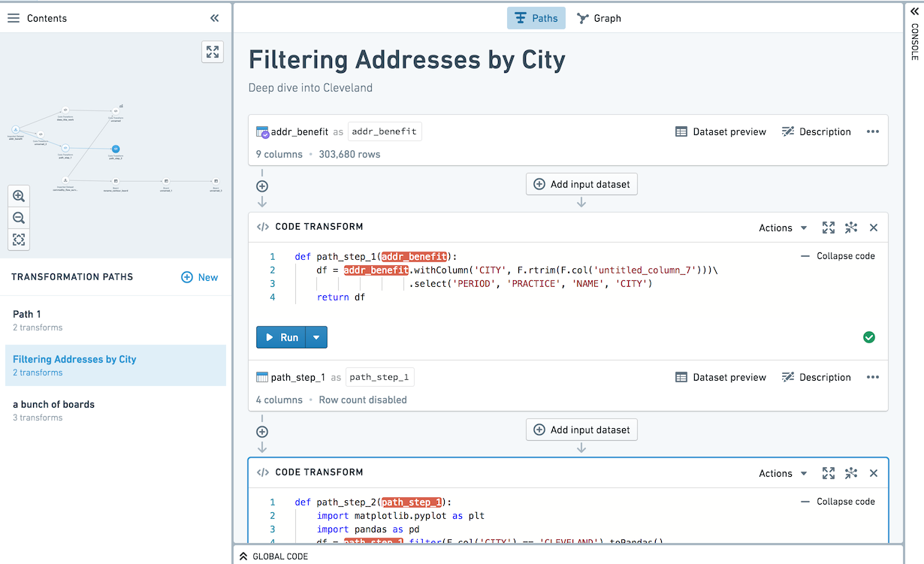Expand the Global Code panel
This screenshot has width=924, height=564.
(274, 556)
